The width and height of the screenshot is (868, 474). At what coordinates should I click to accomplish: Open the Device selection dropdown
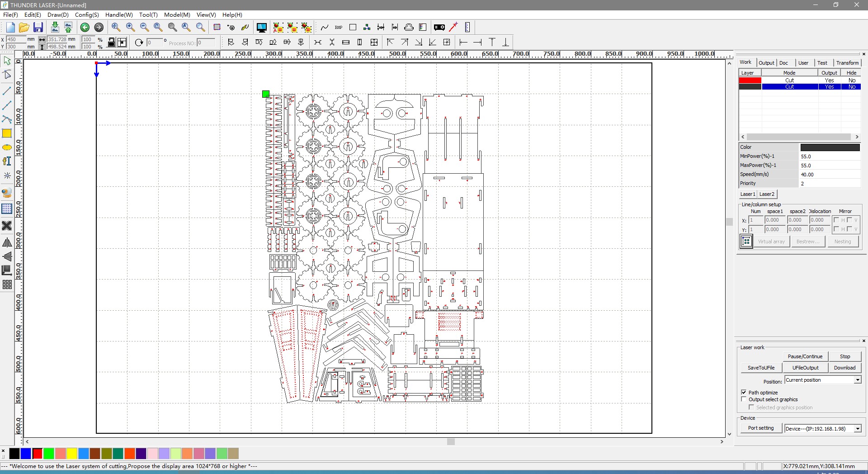[x=858, y=429]
